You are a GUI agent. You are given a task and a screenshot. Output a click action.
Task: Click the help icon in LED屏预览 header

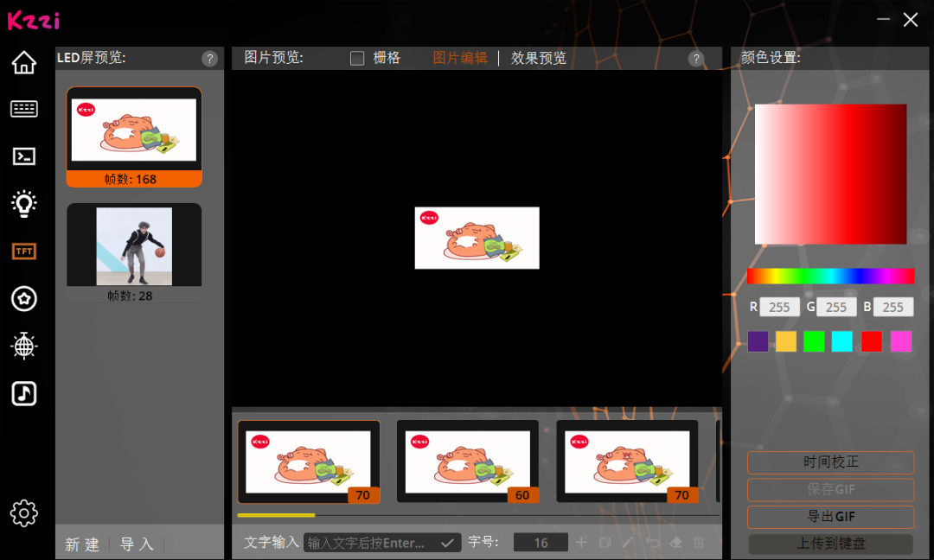click(x=209, y=58)
